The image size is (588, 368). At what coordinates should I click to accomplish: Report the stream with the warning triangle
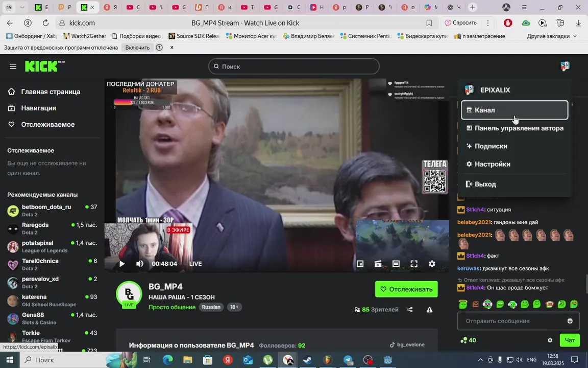429,309
